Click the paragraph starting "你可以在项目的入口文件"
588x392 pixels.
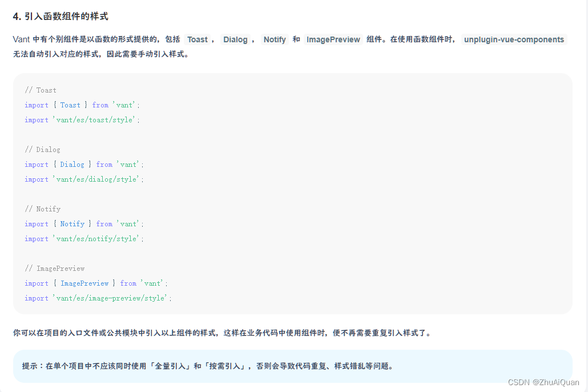pos(222,333)
